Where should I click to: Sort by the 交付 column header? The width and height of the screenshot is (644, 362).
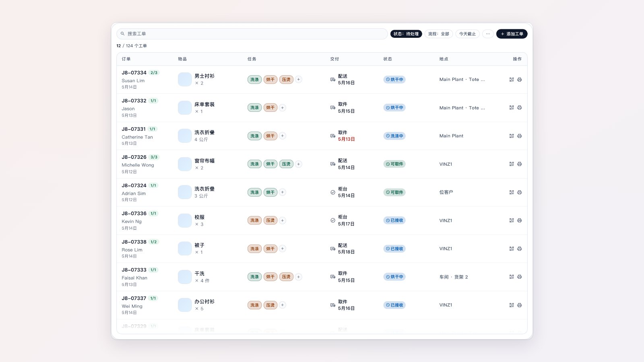(x=334, y=59)
